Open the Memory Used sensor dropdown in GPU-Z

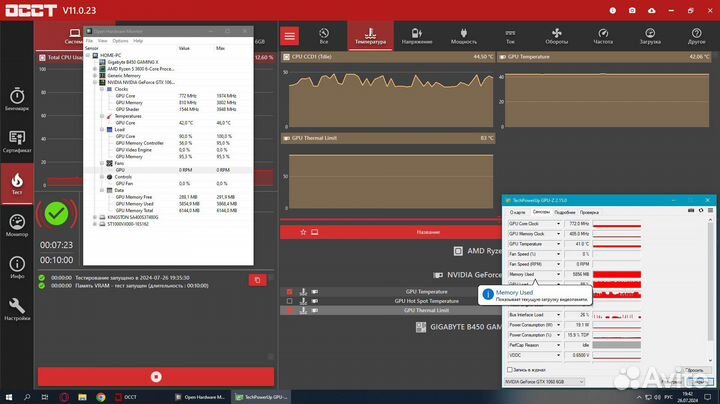(x=558, y=274)
